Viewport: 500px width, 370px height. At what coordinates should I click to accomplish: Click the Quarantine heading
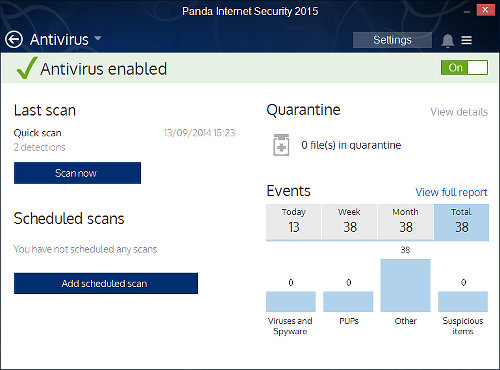pos(303,110)
